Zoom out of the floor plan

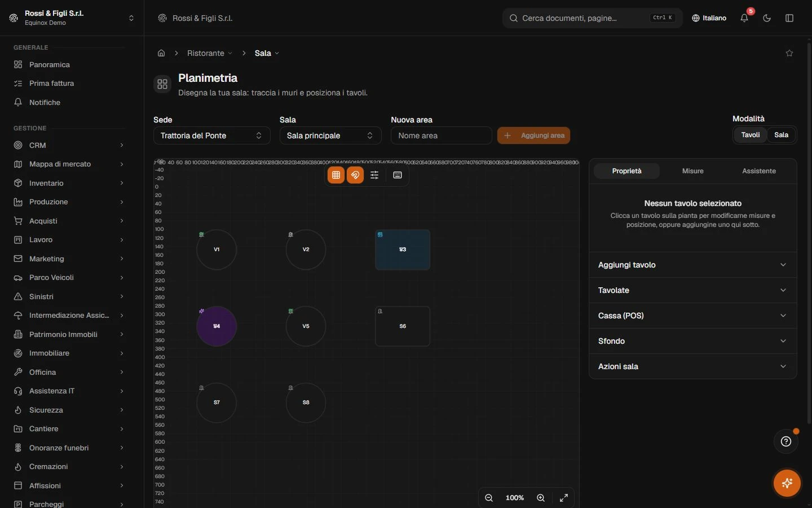[x=489, y=498]
